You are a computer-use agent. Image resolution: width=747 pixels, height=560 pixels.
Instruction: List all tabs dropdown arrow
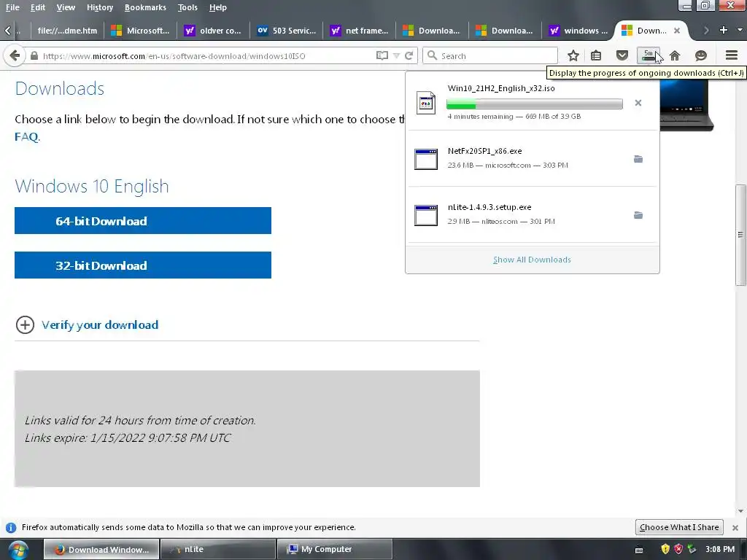pyautogui.click(x=740, y=30)
